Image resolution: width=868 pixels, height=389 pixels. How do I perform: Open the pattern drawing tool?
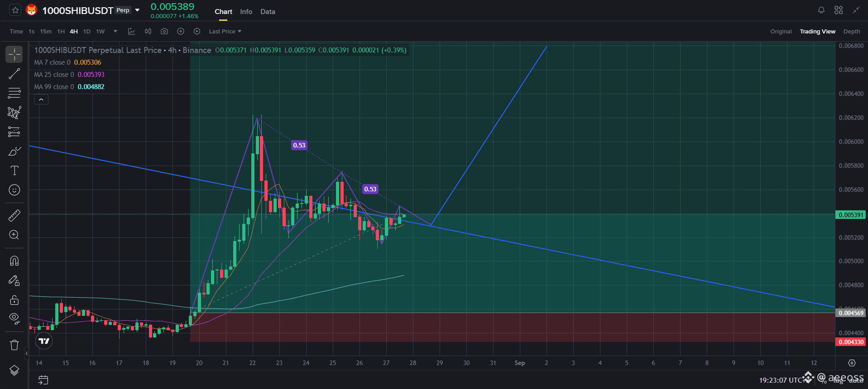click(x=14, y=113)
